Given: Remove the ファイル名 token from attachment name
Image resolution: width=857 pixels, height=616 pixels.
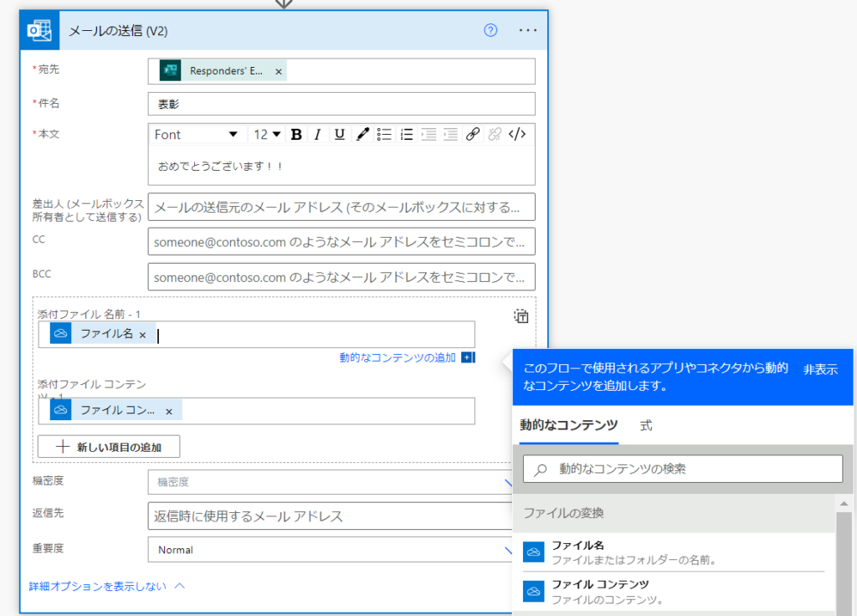Looking at the screenshot, I should 142,335.
